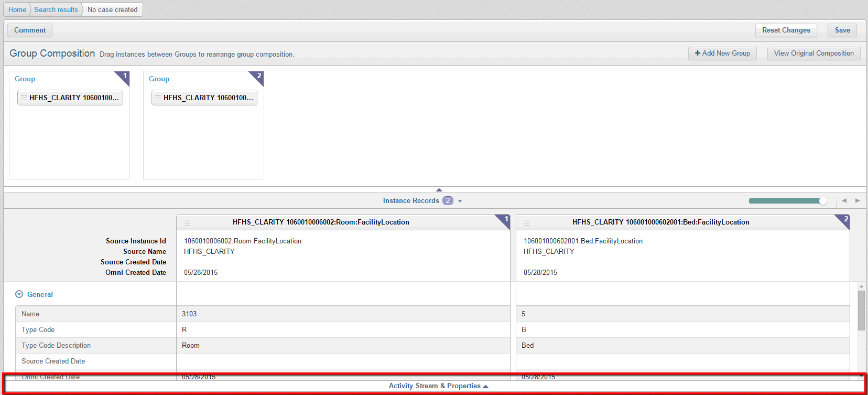Collapse the Group Composition panel with the up arrow

[439, 189]
